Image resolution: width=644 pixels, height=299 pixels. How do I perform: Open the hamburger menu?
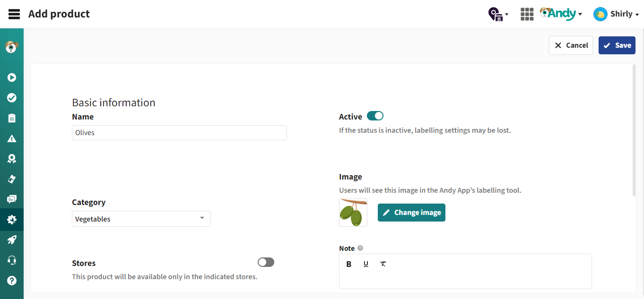14,14
